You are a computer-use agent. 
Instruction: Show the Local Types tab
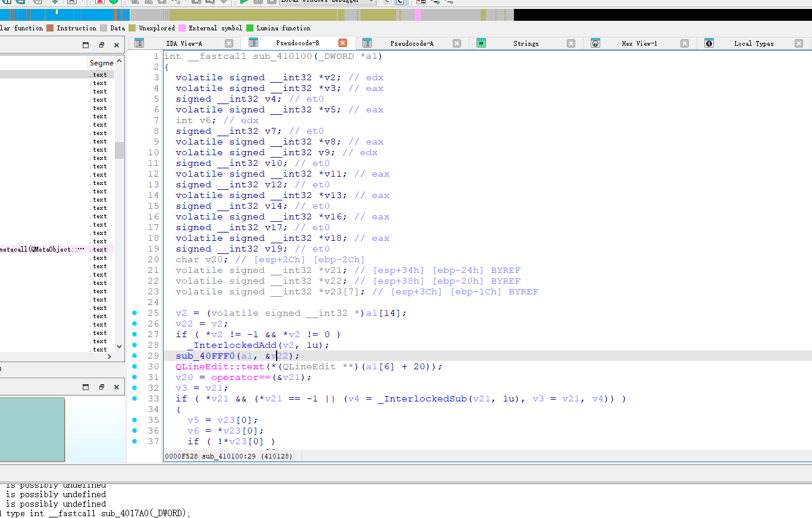[754, 43]
